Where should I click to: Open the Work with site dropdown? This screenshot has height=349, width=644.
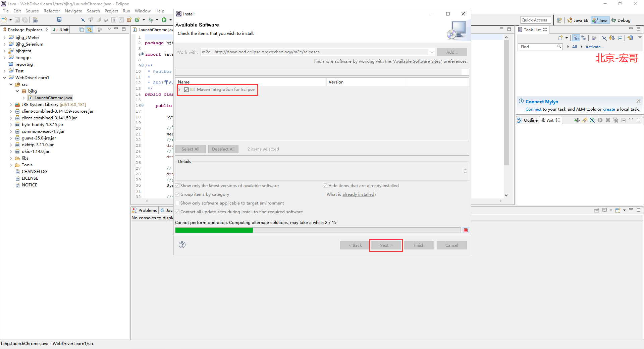431,52
